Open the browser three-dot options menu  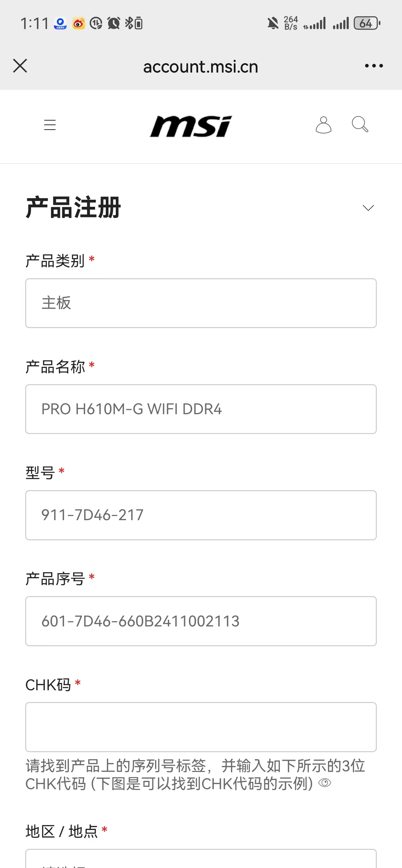click(374, 66)
